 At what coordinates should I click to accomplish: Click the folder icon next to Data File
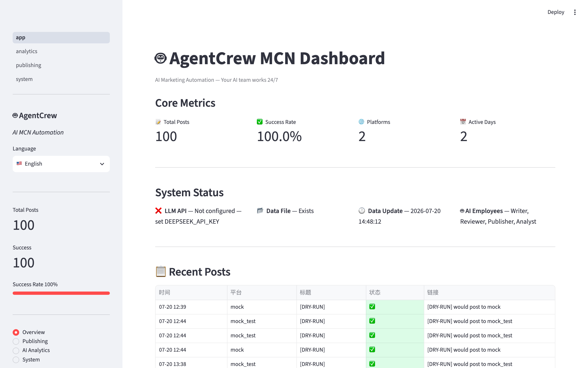coord(260,211)
